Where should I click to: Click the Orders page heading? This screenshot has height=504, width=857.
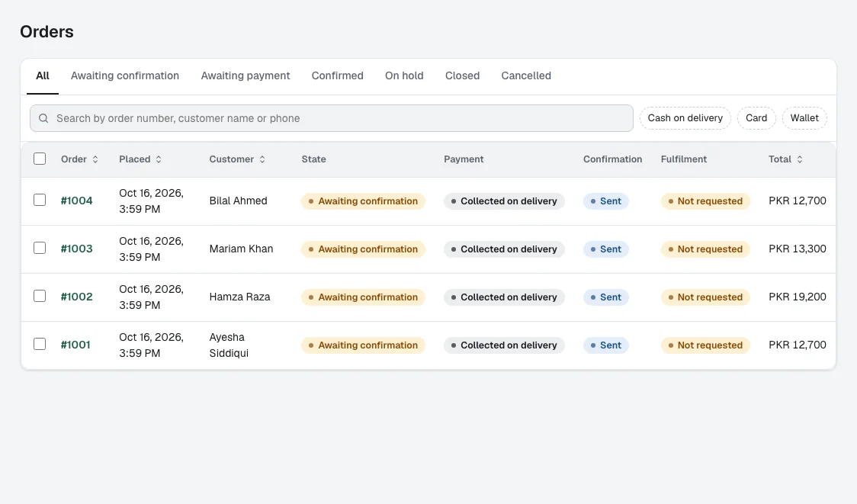pos(47,32)
